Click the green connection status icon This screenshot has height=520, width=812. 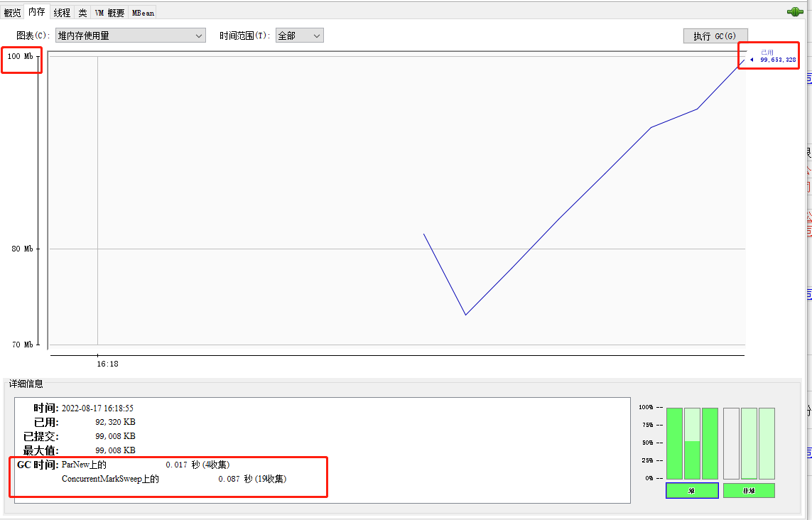click(795, 11)
